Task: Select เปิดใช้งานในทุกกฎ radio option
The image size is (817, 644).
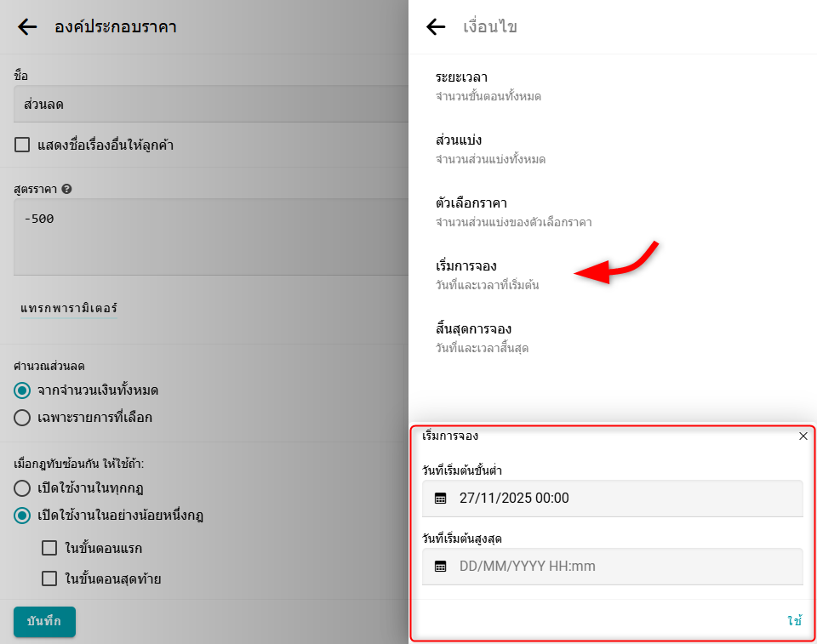Action: pos(22,488)
